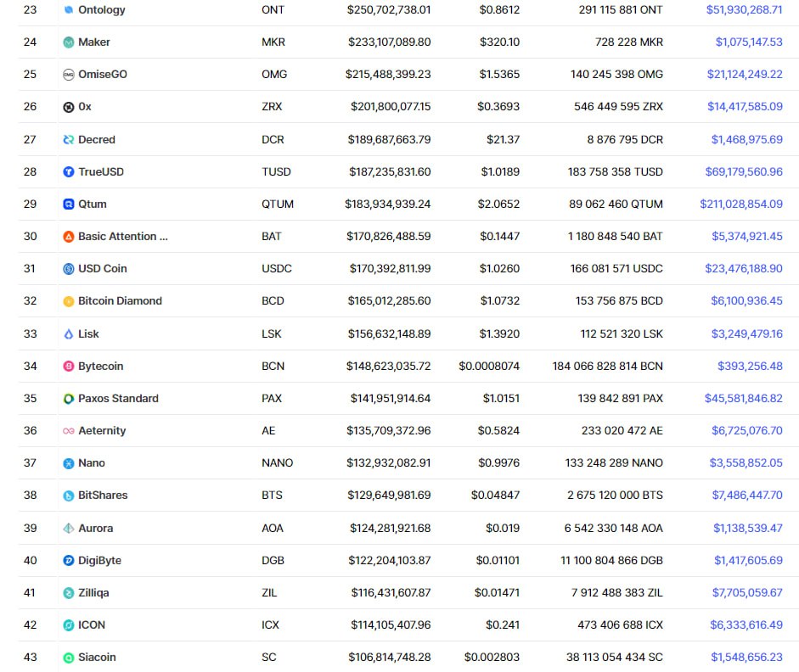Viewport: 799px width, 672px height.
Task: Click the Aeternity infinity icon
Action: tap(68, 431)
